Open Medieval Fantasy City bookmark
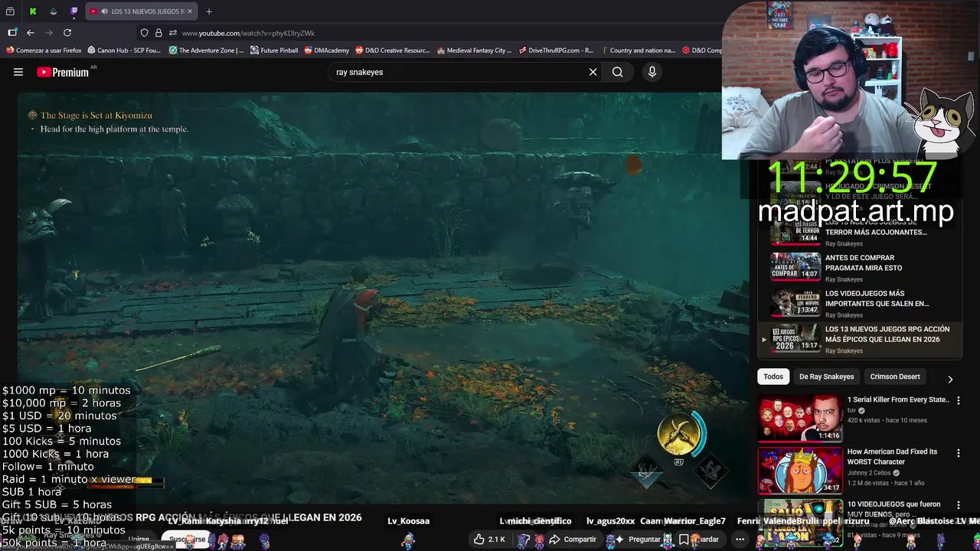 coord(474,51)
